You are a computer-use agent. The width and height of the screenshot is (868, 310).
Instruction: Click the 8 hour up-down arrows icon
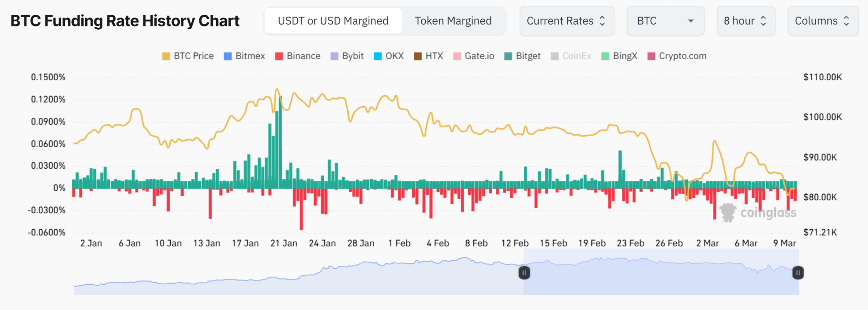[763, 21]
